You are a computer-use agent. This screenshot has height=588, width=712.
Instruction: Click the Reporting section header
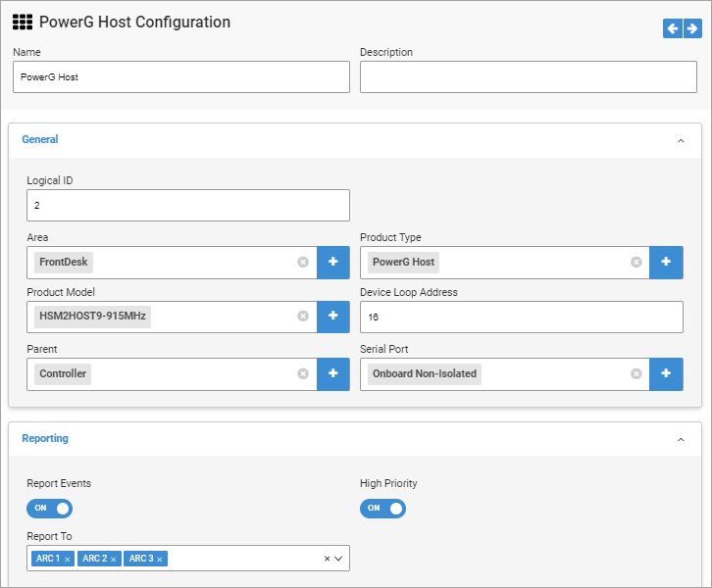[x=45, y=439]
